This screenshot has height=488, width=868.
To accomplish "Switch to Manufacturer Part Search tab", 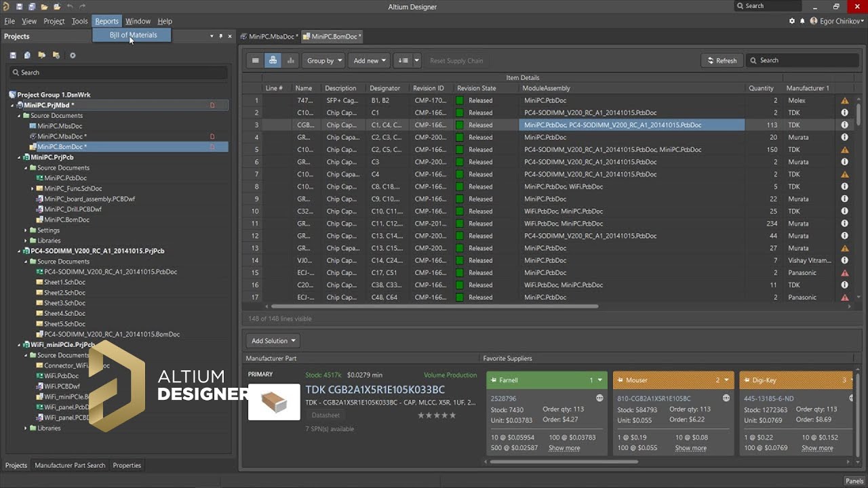I will 70,466.
